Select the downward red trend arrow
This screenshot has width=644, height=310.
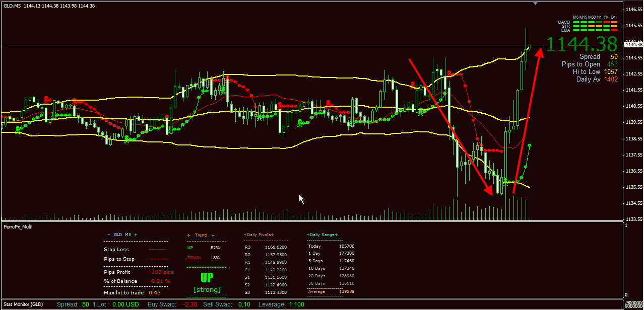(450, 127)
